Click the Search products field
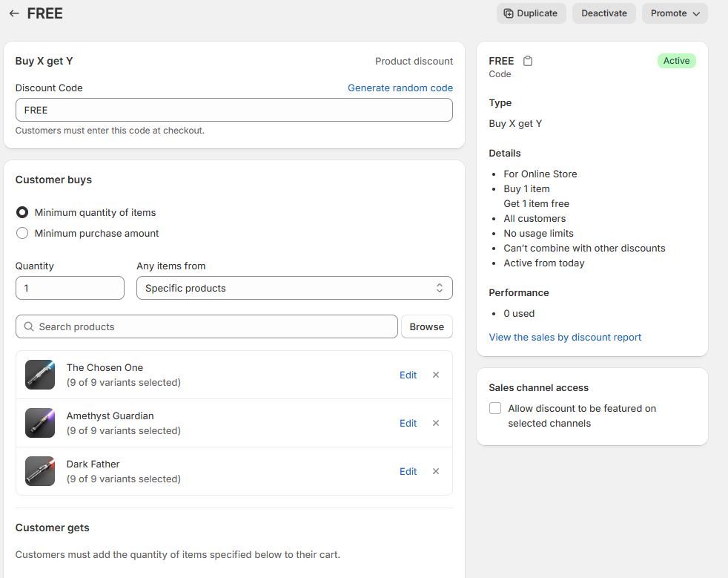 pyautogui.click(x=208, y=326)
